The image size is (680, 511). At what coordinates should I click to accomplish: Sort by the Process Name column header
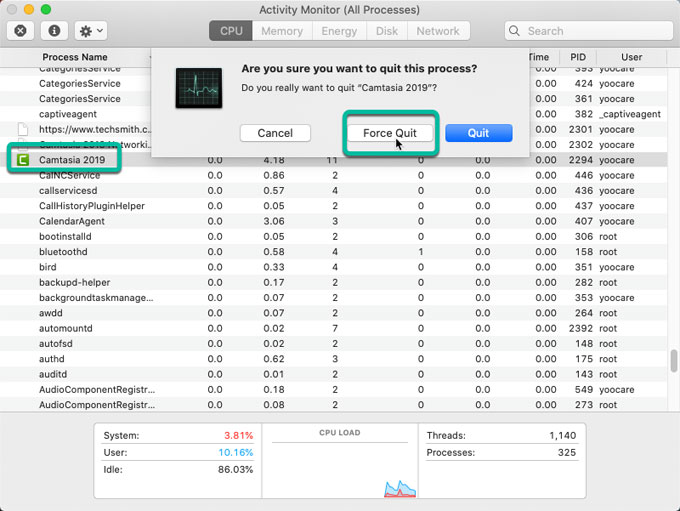pyautogui.click(x=74, y=57)
